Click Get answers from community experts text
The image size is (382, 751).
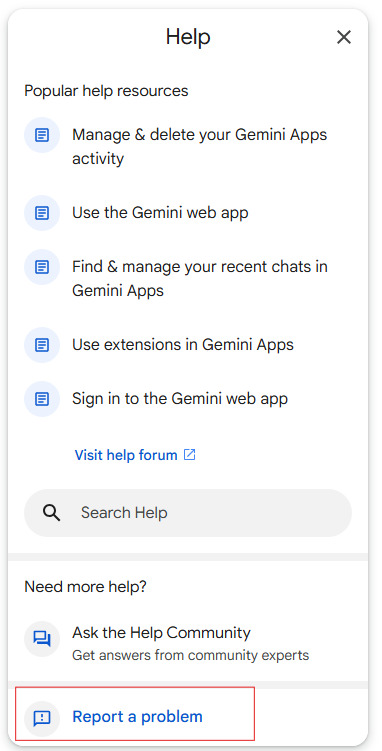[x=191, y=655]
